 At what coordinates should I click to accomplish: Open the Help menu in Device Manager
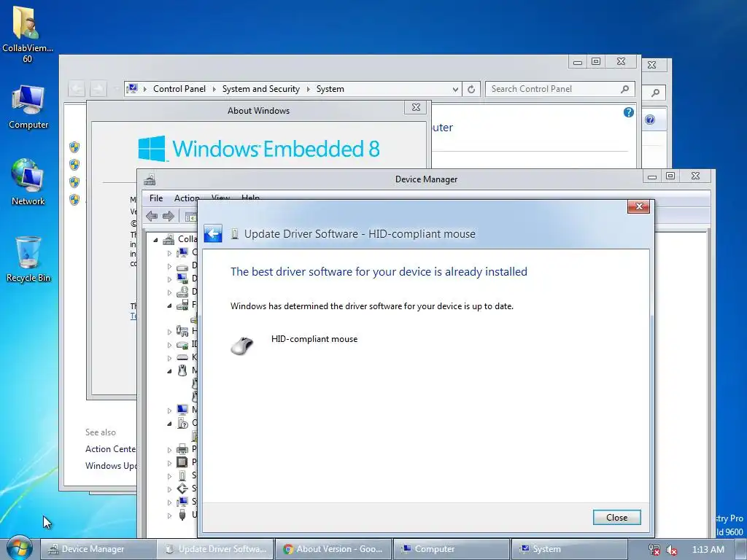250,197
